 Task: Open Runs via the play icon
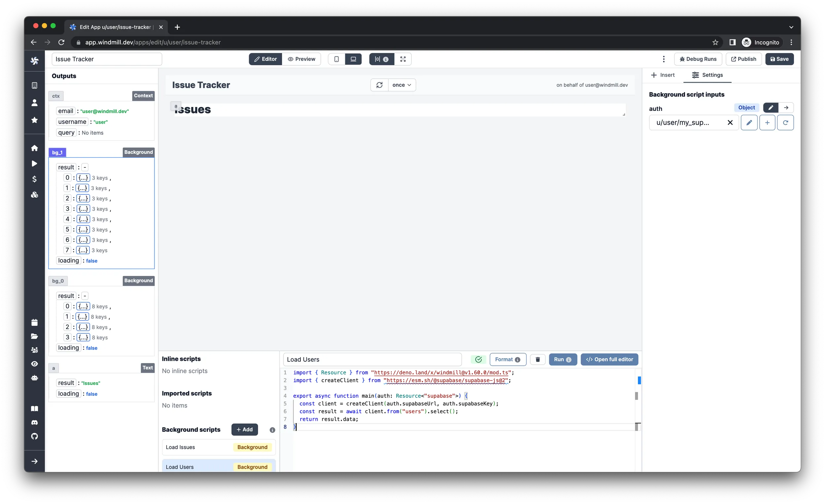point(35,163)
